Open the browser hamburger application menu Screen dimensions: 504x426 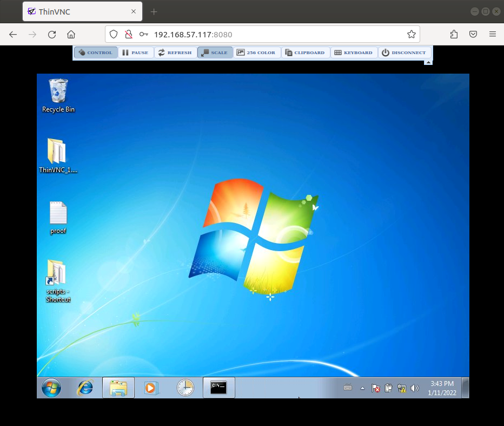tap(493, 34)
